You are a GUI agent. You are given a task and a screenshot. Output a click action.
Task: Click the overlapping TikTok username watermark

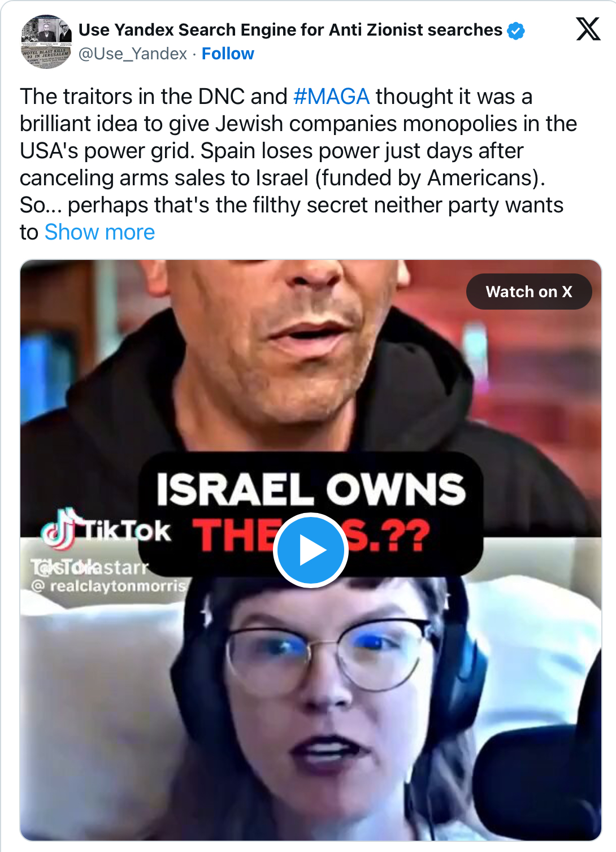click(89, 566)
